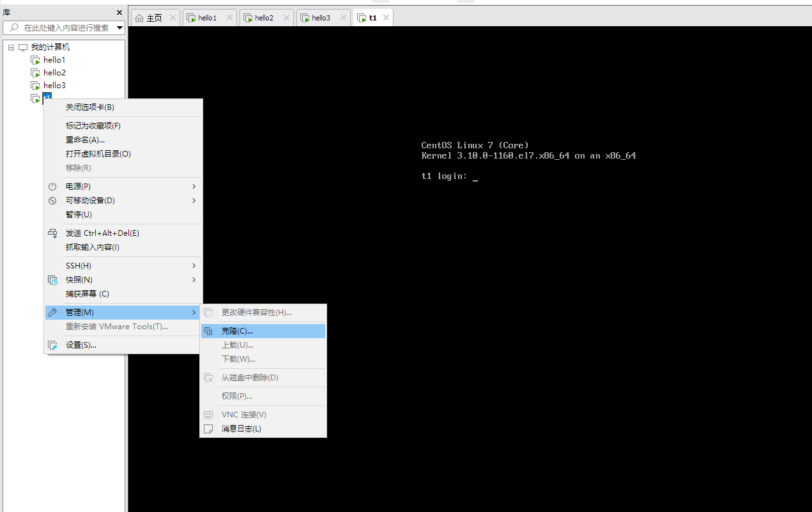Click the wrench icon beside 管理(M)

52,312
